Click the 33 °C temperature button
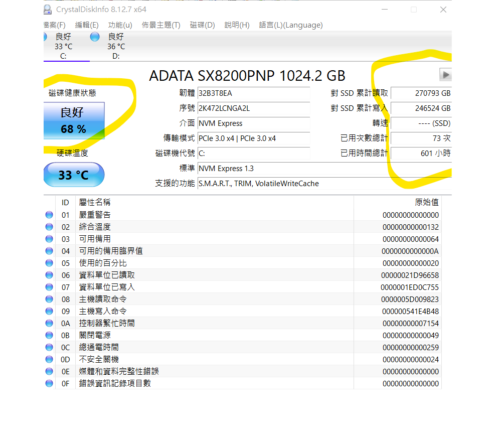Image resolution: width=500 pixels, height=448 pixels. point(74,175)
